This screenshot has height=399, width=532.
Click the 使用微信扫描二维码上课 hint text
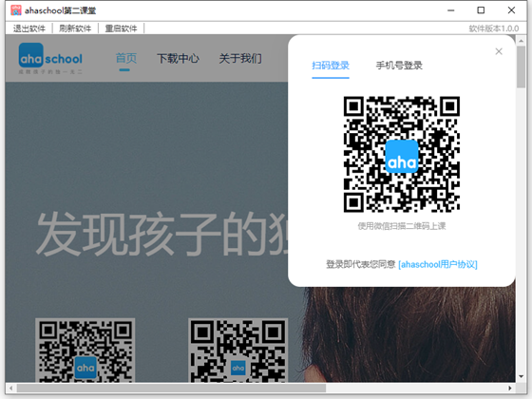point(402,226)
